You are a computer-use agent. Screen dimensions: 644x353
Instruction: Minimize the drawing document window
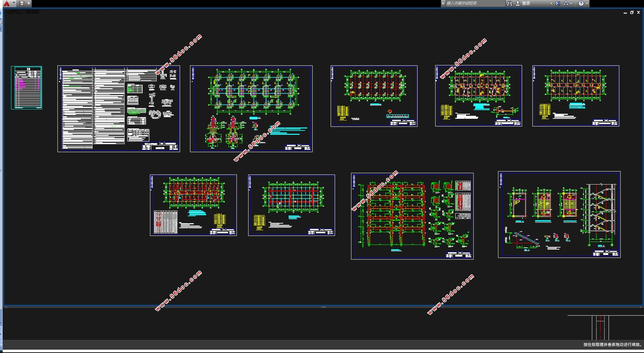click(x=625, y=13)
